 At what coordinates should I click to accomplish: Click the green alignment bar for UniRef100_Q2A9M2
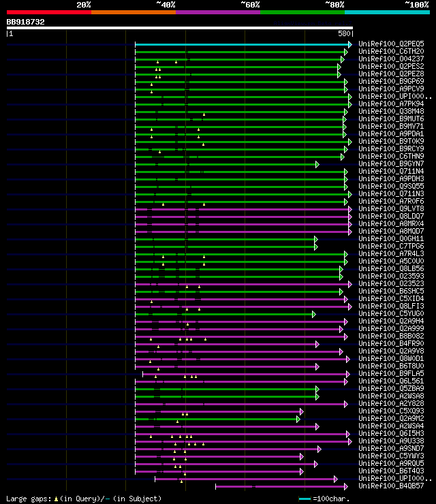217,419
